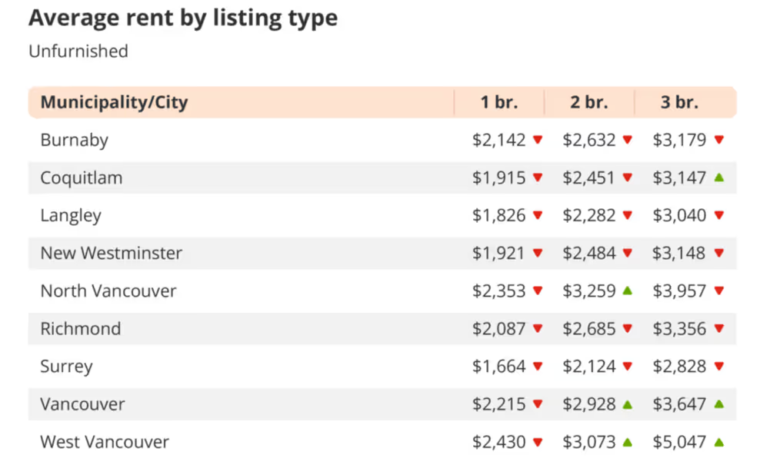Click the Burnaby 3 br. rent value $3,179
The width and height of the screenshot is (760, 468).
(679, 140)
